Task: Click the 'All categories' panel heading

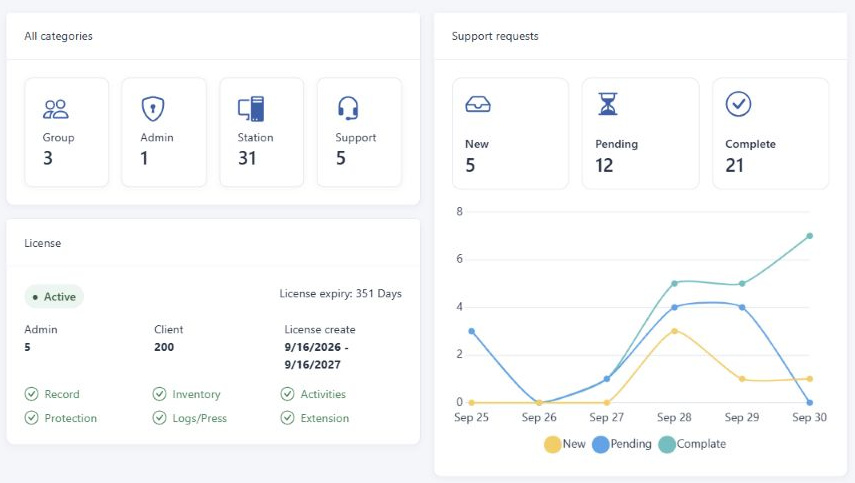Action: 58,36
